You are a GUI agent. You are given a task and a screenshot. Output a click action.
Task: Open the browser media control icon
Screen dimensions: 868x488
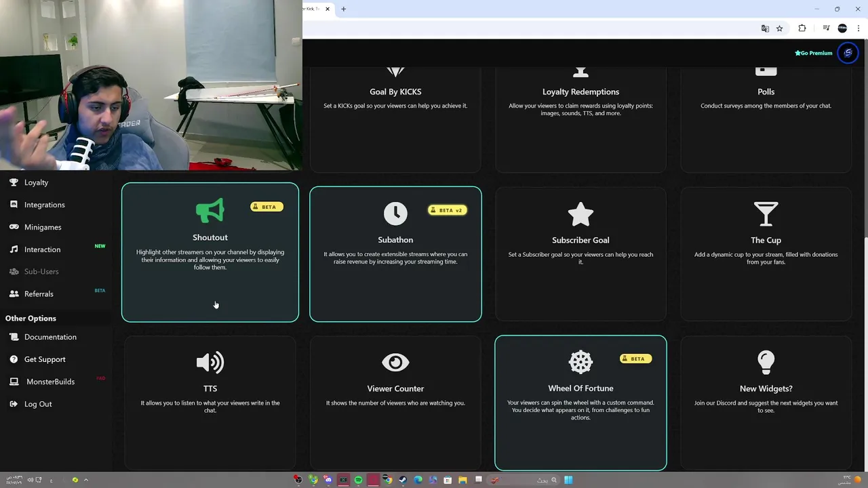coord(826,28)
